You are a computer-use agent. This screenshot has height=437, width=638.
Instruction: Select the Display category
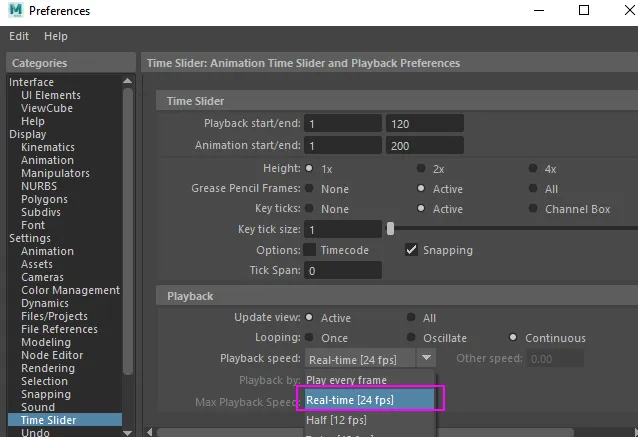pos(28,134)
